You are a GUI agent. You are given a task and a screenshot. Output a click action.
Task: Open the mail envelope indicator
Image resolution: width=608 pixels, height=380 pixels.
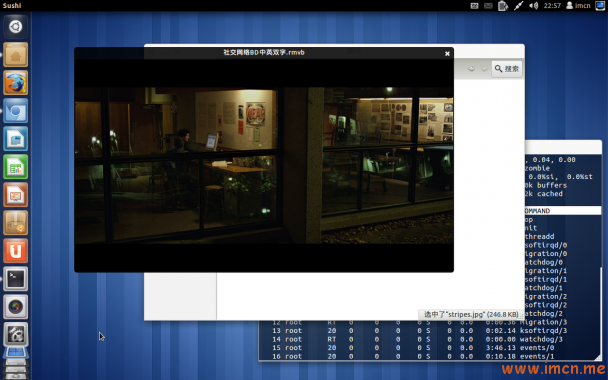coord(488,5)
